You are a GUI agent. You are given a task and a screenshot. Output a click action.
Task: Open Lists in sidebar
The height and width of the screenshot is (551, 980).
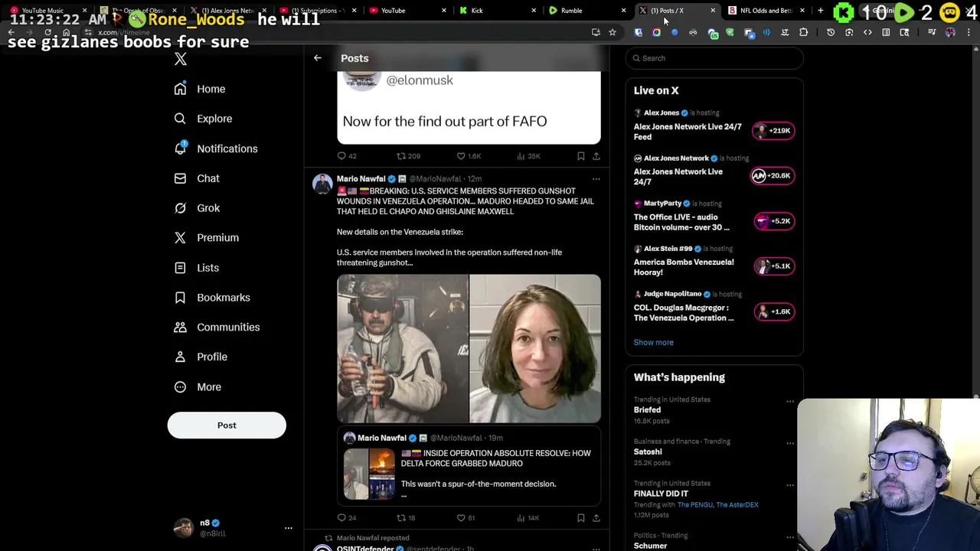coord(196,268)
